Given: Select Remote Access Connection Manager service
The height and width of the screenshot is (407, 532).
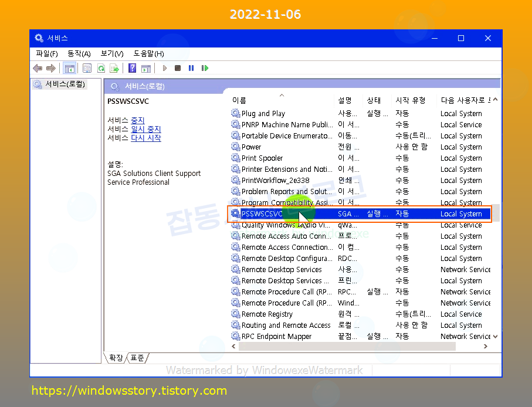Looking at the screenshot, I should 360,247.
